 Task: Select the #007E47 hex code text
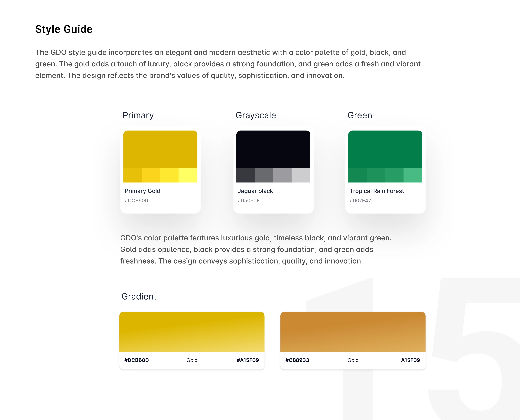click(x=360, y=201)
